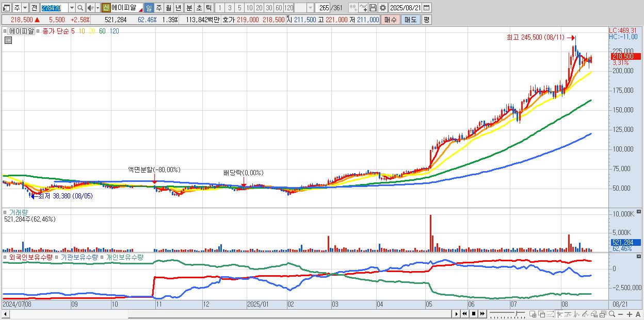Click the zigzag wave chart icon at bottom
644x320 pixels.
(x=577, y=314)
